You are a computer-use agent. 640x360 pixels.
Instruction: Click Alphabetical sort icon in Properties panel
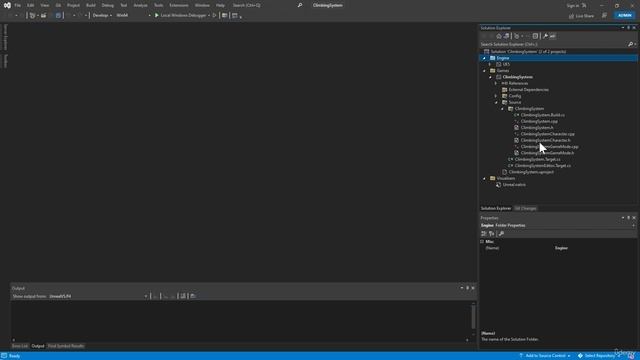pyautogui.click(x=492, y=233)
